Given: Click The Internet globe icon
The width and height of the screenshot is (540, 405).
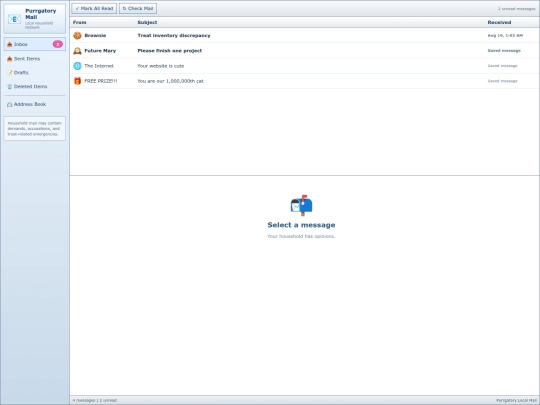Looking at the screenshot, I should pyautogui.click(x=77, y=66).
